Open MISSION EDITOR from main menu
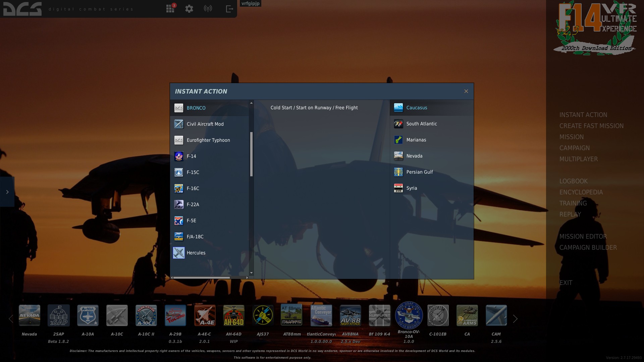Viewport: 644px width, 362px height. pyautogui.click(x=583, y=237)
